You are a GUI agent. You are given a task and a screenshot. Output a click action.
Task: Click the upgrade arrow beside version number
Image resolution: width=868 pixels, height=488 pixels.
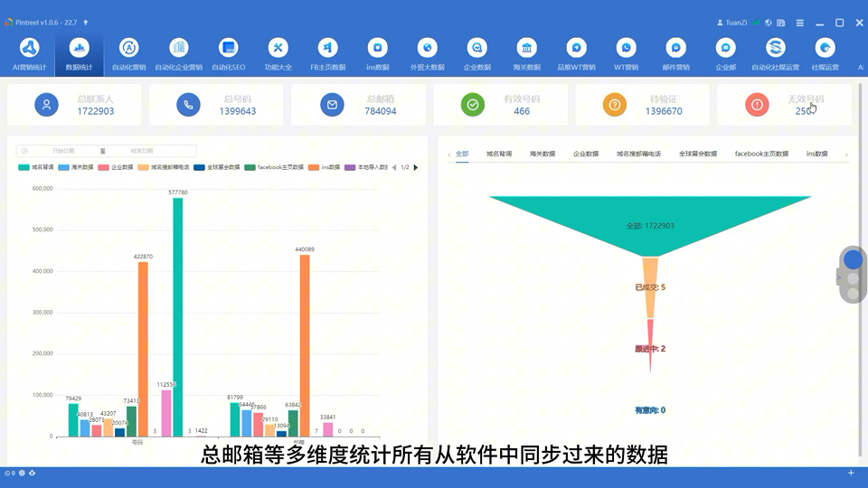86,23
